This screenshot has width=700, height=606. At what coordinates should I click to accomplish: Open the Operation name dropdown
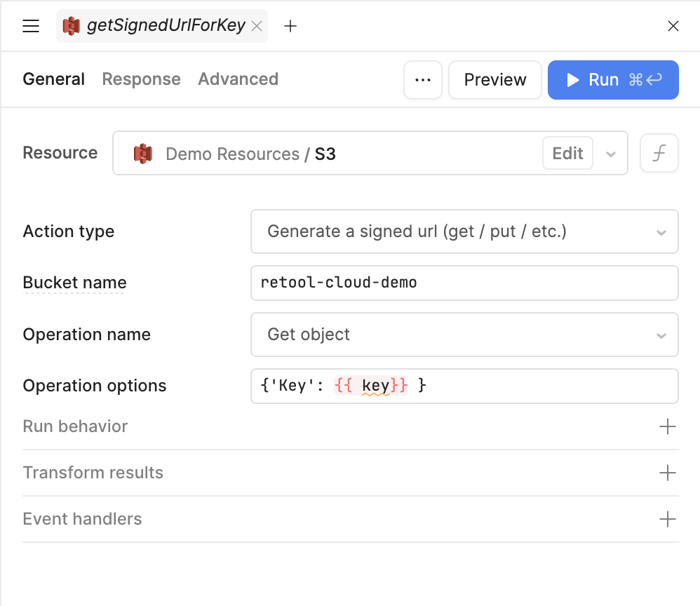pyautogui.click(x=464, y=335)
